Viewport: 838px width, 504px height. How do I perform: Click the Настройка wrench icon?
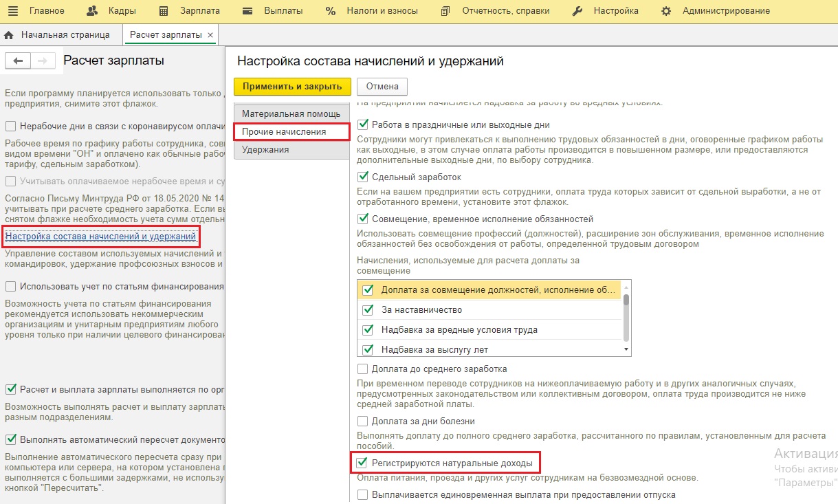577,11
